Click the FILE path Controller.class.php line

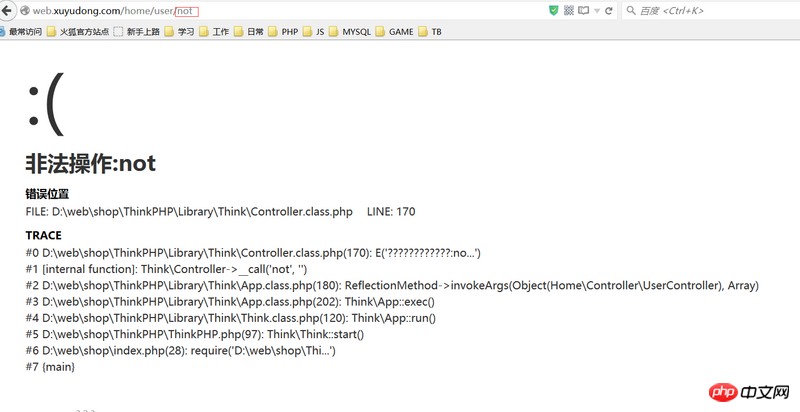coord(189,212)
